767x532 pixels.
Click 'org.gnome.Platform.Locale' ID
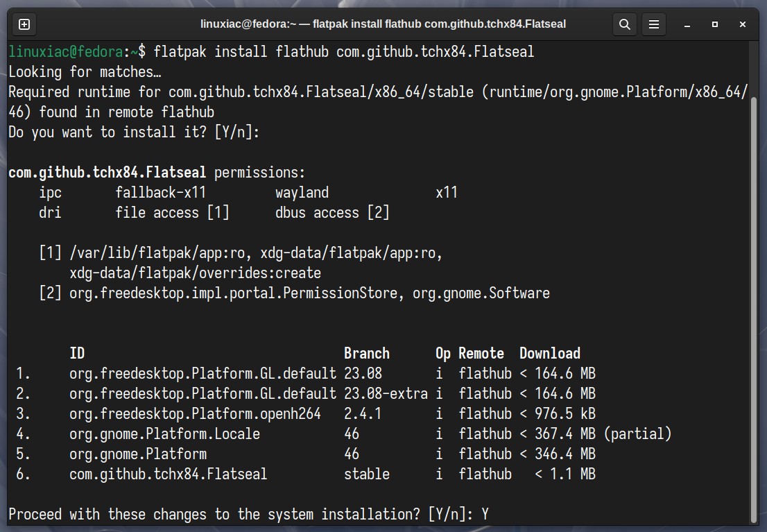[164, 434]
